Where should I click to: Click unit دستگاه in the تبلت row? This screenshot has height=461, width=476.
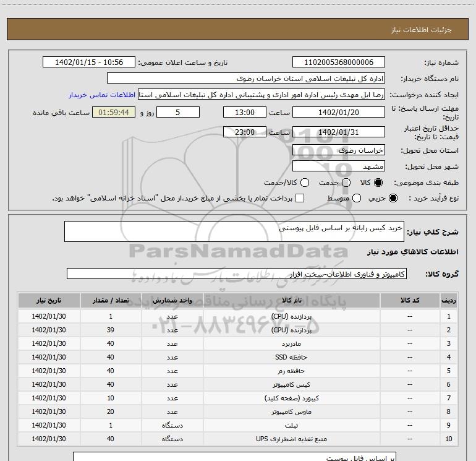172,426
